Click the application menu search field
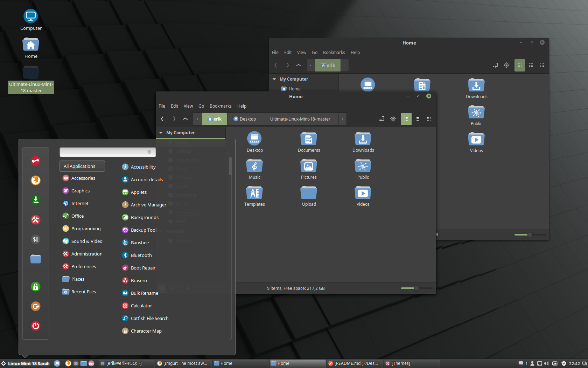Image resolution: width=588 pixels, height=368 pixels. (105, 152)
